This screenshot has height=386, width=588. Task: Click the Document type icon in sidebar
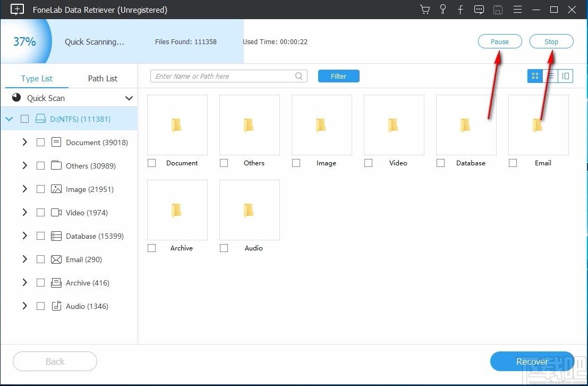click(x=56, y=142)
